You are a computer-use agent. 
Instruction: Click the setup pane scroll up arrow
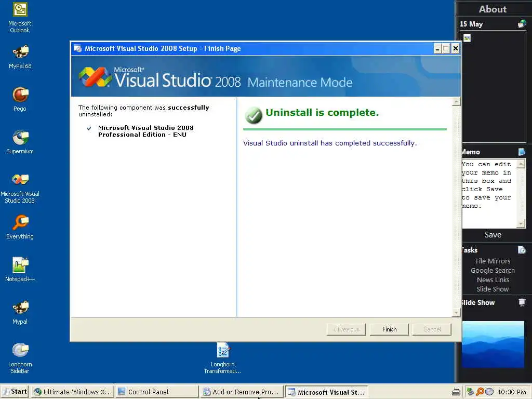pyautogui.click(x=456, y=101)
